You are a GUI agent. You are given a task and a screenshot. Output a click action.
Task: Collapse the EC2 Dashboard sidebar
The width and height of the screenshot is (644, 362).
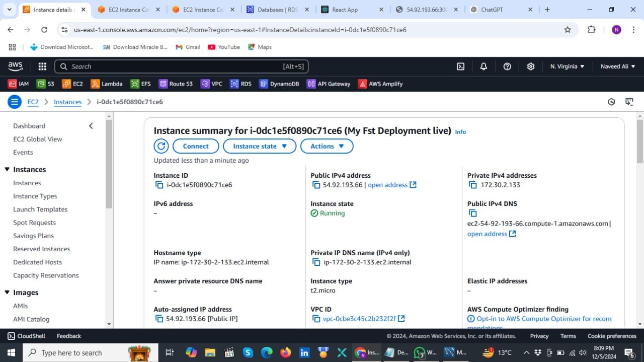click(91, 126)
